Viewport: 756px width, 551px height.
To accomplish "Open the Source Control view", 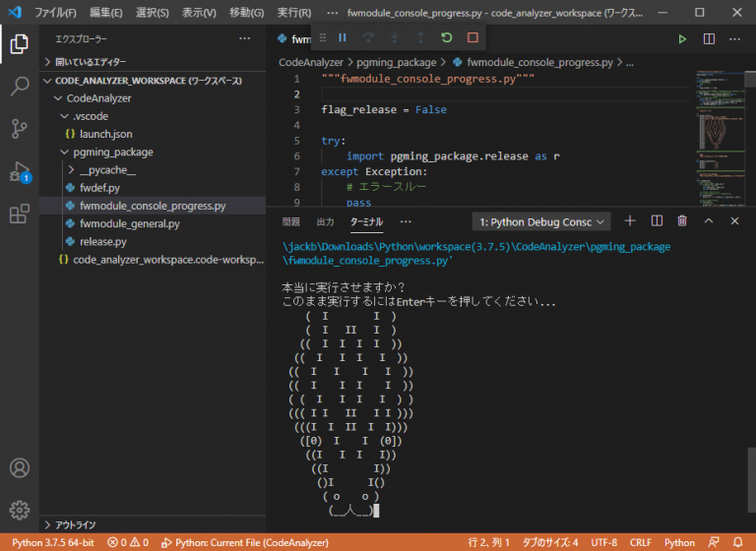I will pyautogui.click(x=19, y=129).
